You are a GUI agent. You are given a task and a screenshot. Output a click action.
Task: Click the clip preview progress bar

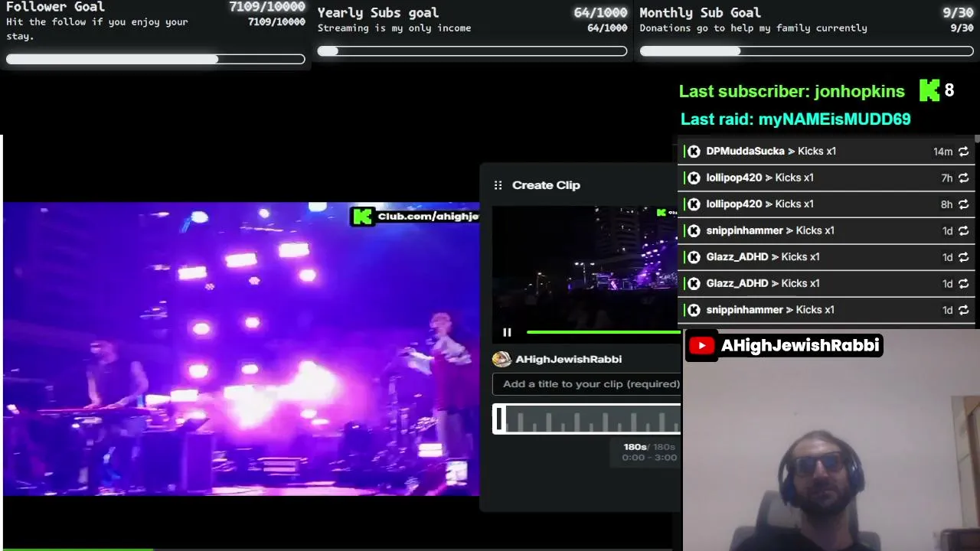603,332
